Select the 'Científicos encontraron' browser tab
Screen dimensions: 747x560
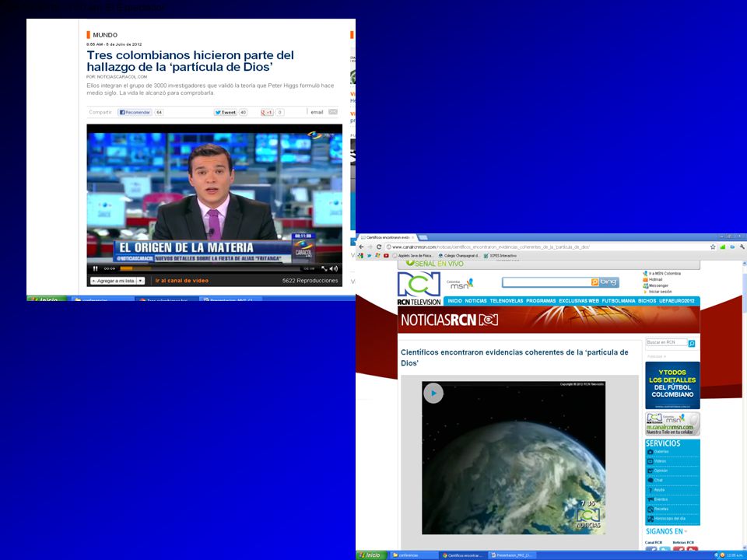[388, 237]
